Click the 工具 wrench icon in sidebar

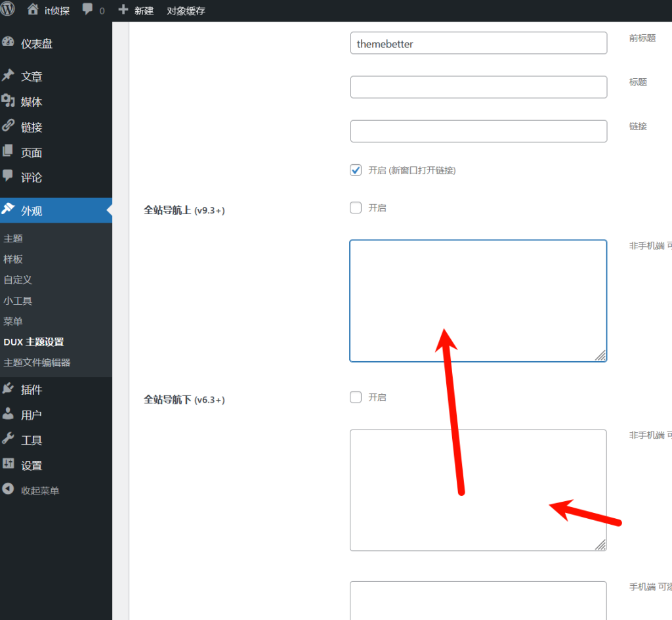click(x=8, y=439)
